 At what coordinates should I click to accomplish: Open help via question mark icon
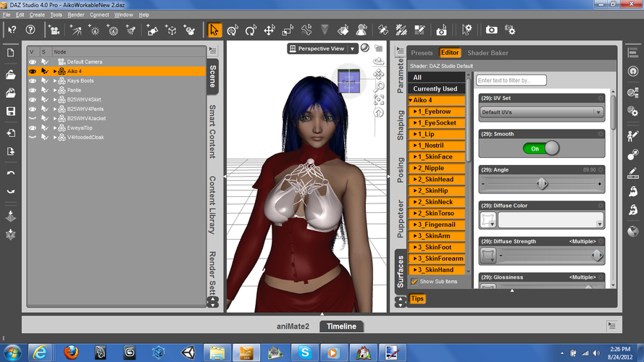[30, 30]
